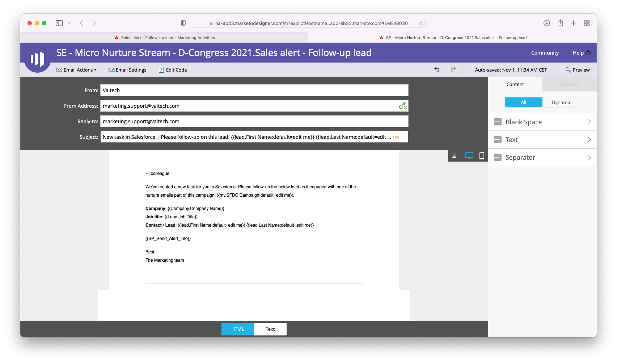Reload the page
This screenshot has width=617, height=364.
(x=421, y=23)
